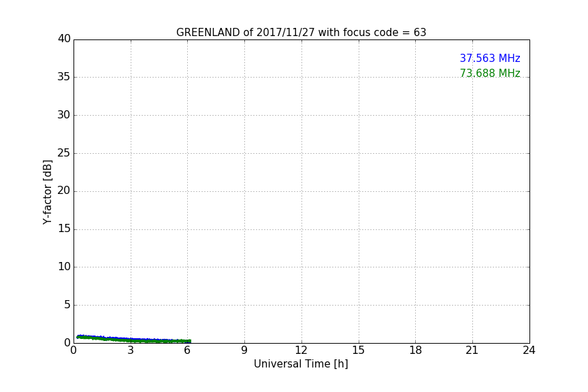The height and width of the screenshot is (392, 588).
Task: Click the y-axis tick label 5
Action: tap(67, 305)
